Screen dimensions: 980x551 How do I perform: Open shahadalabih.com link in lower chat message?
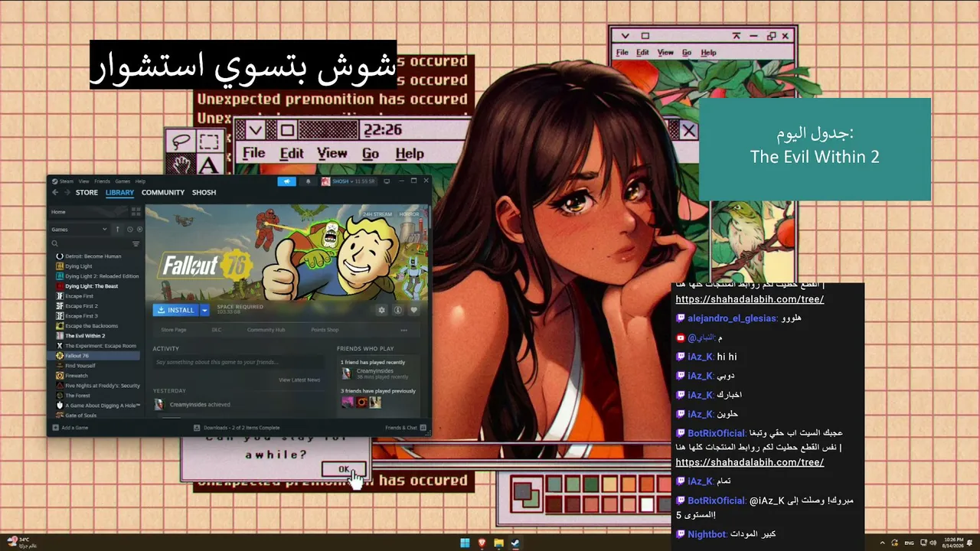750,462
